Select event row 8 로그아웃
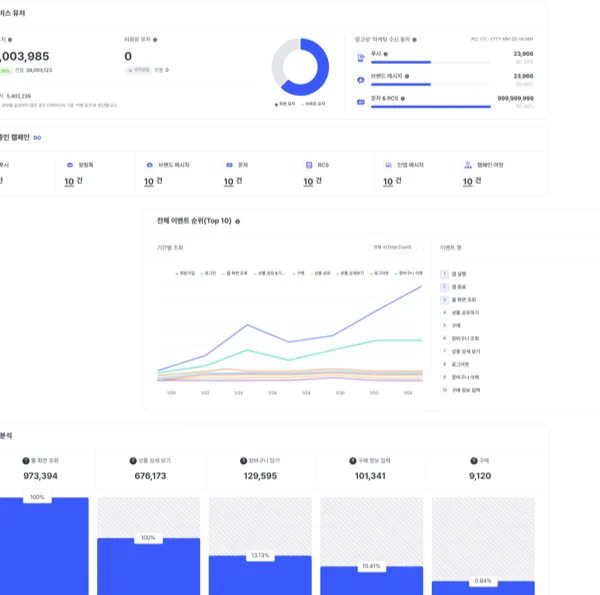The image size is (600, 595). click(x=455, y=364)
